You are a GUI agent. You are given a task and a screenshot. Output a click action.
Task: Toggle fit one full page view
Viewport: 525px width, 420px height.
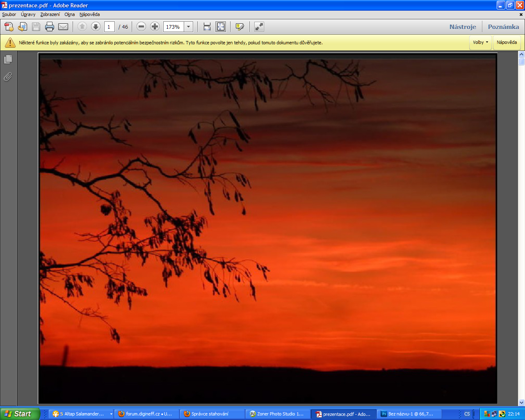[x=221, y=27]
